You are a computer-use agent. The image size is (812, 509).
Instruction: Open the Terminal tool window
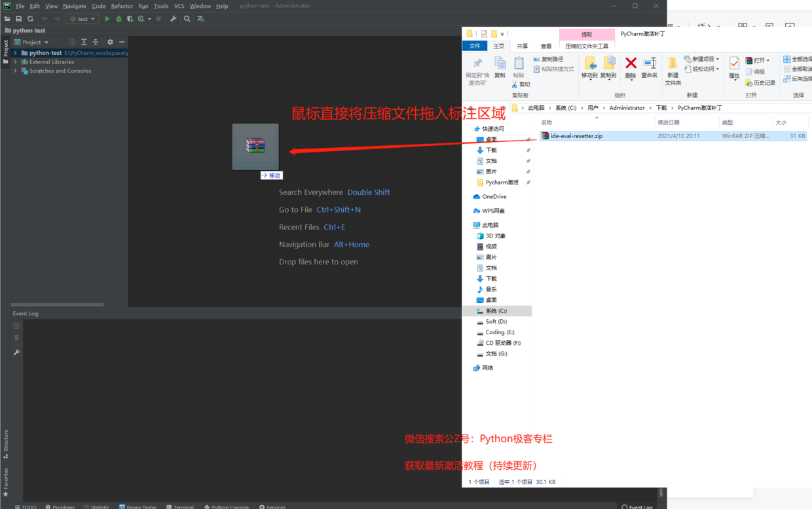click(x=180, y=506)
